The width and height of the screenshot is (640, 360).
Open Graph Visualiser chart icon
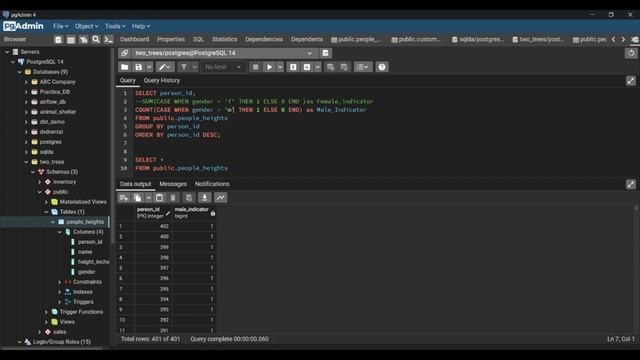[x=221, y=198]
